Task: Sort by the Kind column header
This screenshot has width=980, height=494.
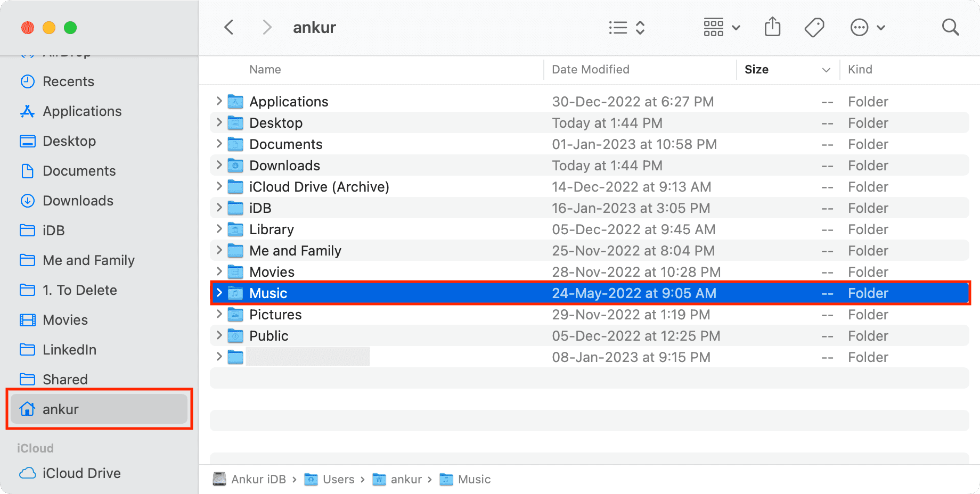Action: [860, 70]
